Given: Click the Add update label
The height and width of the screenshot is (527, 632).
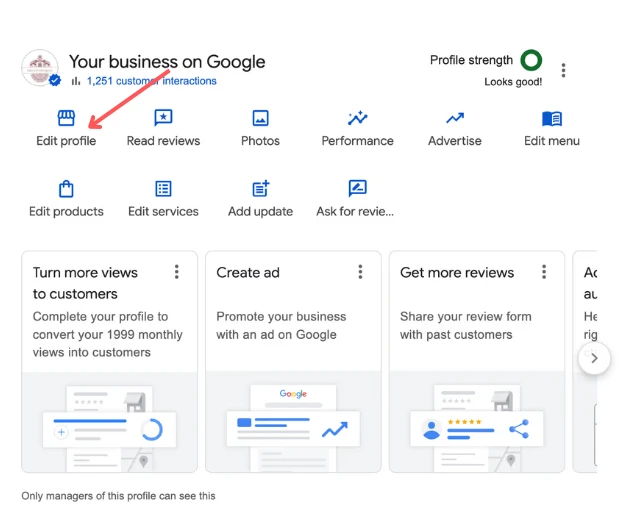Looking at the screenshot, I should click(x=260, y=211).
